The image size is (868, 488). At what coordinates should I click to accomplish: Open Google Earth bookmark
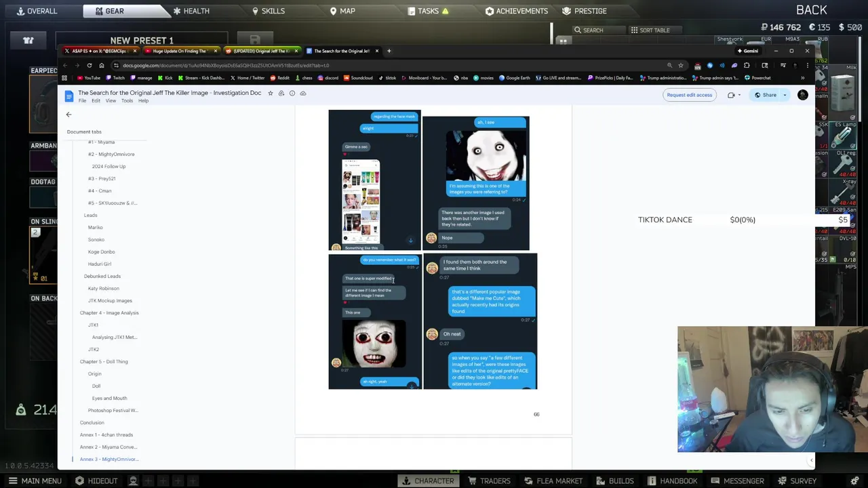[515, 78]
